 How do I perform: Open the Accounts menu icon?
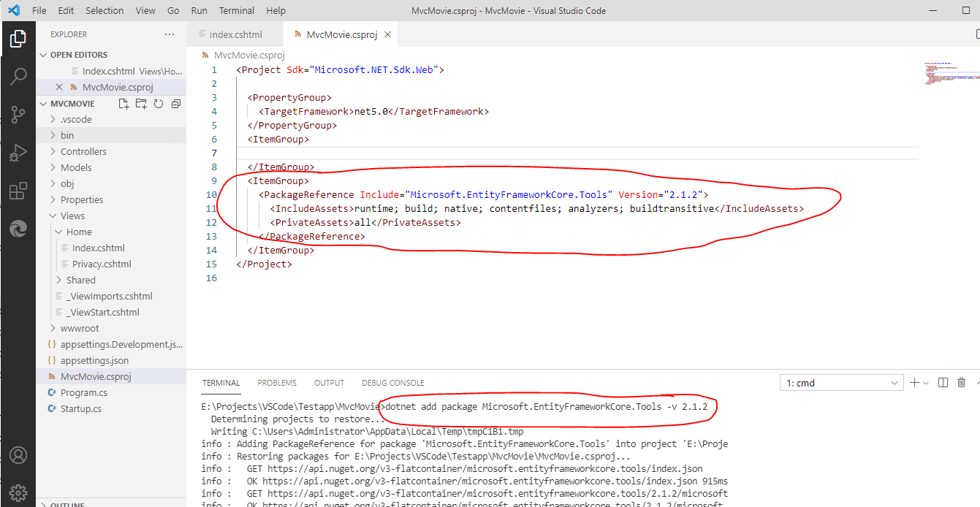pos(18,455)
